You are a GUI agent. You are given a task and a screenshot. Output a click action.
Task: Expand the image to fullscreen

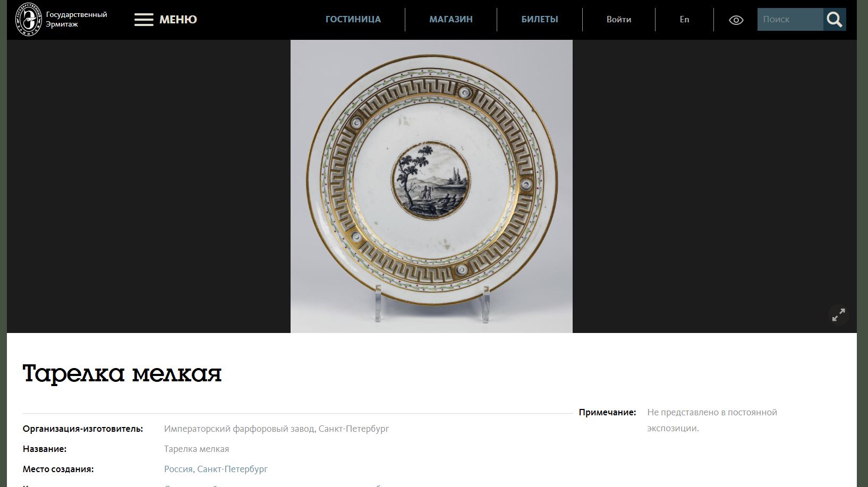pos(838,315)
